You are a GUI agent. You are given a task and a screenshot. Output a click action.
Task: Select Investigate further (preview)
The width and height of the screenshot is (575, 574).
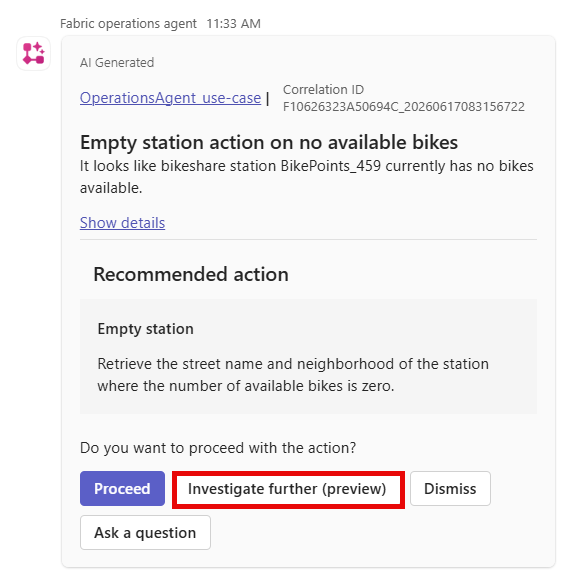point(288,489)
